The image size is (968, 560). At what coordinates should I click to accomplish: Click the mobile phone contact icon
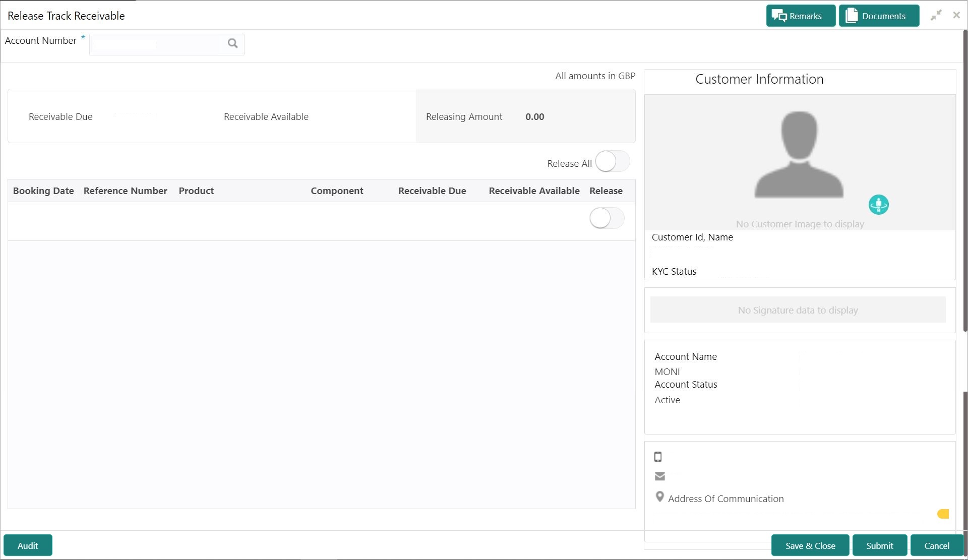[x=658, y=457]
